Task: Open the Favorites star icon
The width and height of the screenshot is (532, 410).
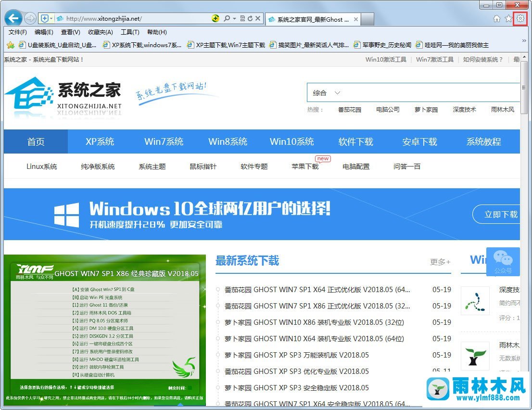Action: [508, 19]
